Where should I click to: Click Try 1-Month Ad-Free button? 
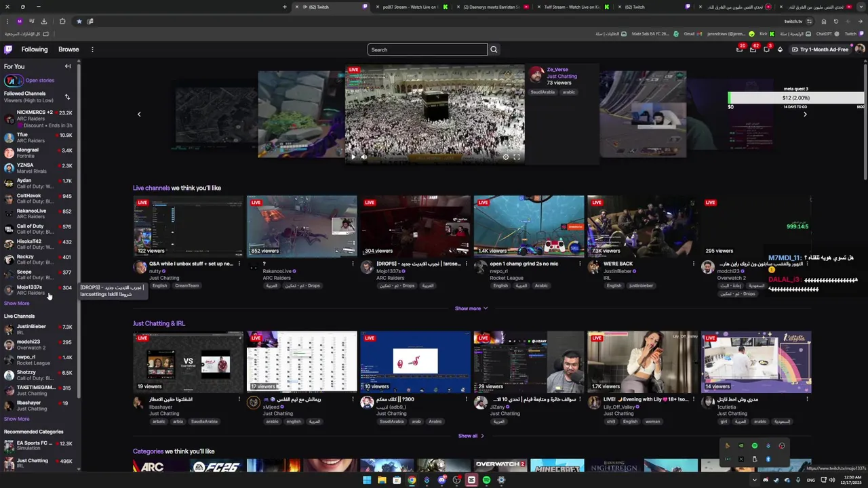[820, 49]
